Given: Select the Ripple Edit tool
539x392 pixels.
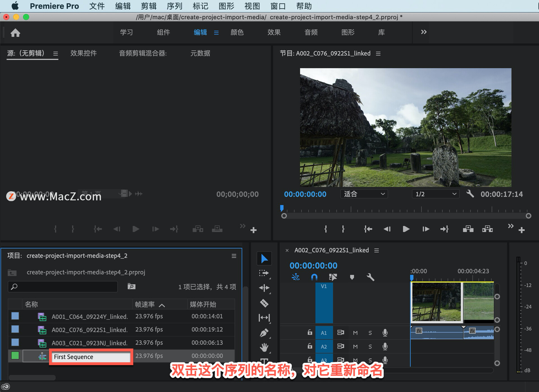Looking at the screenshot, I should click(x=264, y=288).
